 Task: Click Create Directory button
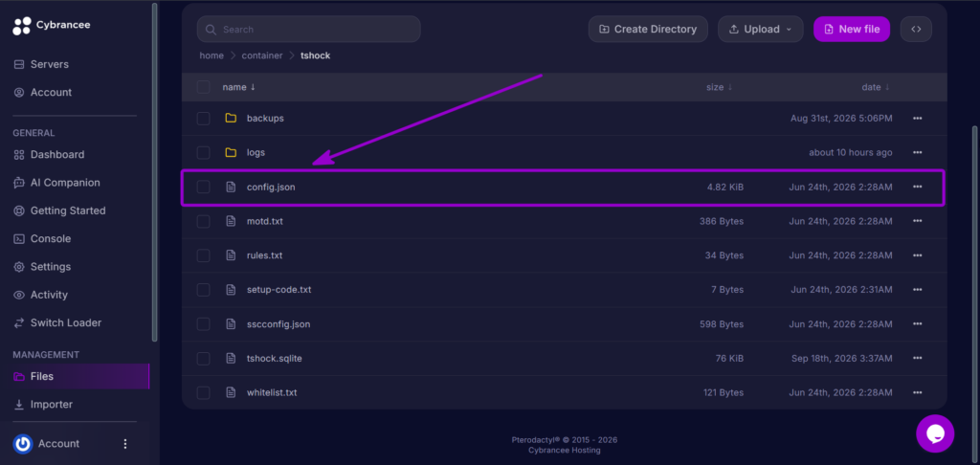click(648, 29)
